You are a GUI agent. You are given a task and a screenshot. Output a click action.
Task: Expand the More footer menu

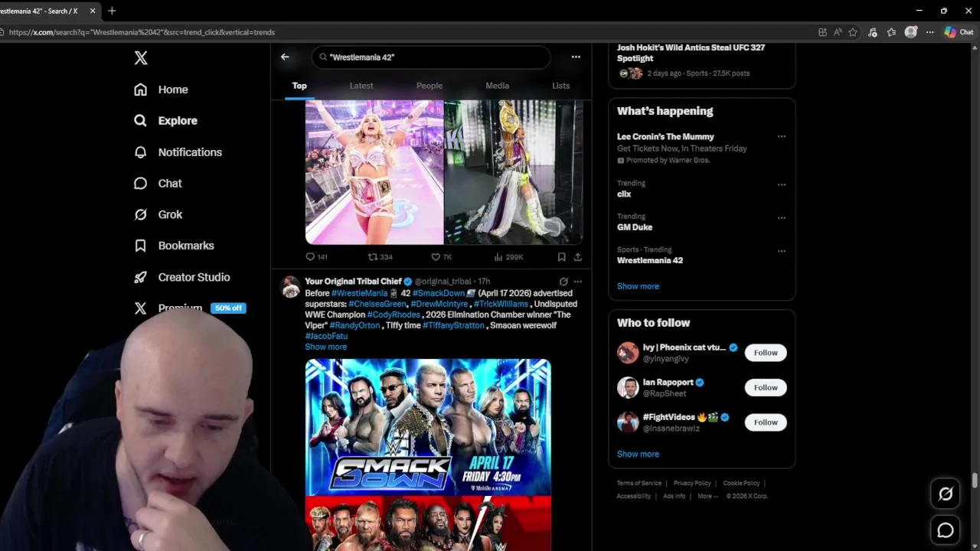click(x=707, y=496)
